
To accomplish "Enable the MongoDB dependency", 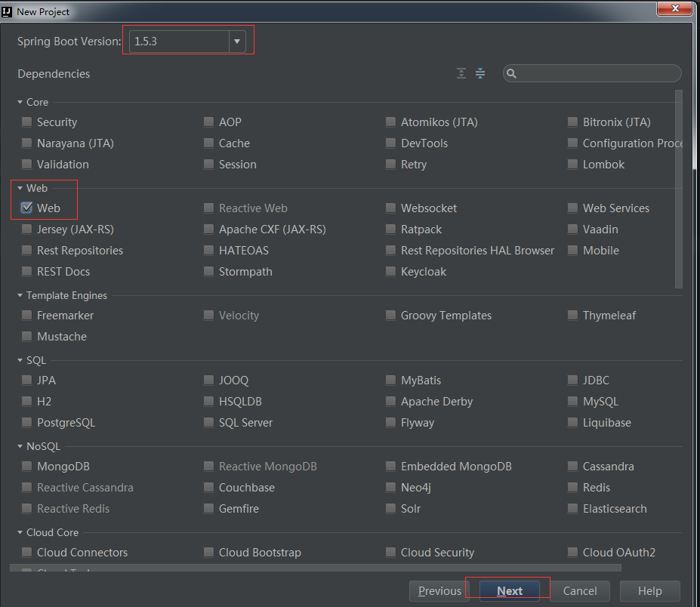I will 26,466.
